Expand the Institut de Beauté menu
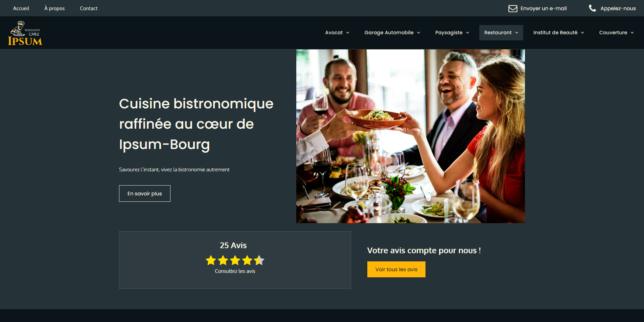Screen dimensions: 644x322 pyautogui.click(x=559, y=33)
